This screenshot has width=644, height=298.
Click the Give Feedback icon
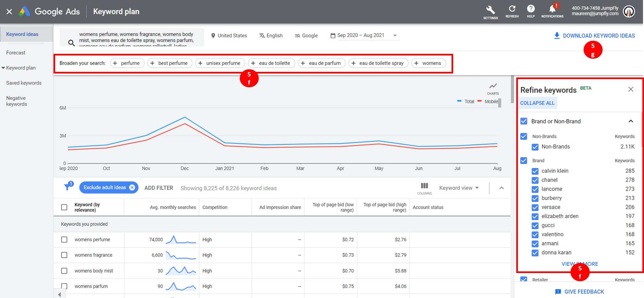pyautogui.click(x=558, y=292)
